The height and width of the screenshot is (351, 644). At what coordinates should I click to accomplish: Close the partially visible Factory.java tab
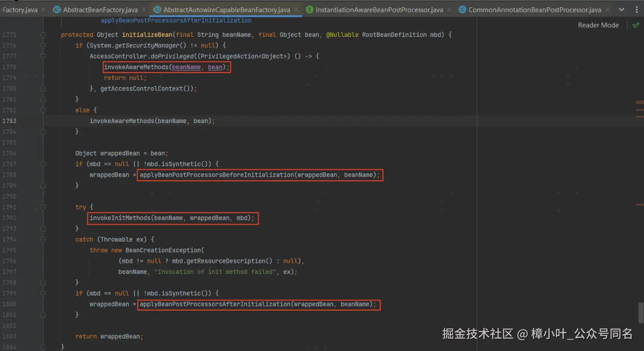pos(43,10)
